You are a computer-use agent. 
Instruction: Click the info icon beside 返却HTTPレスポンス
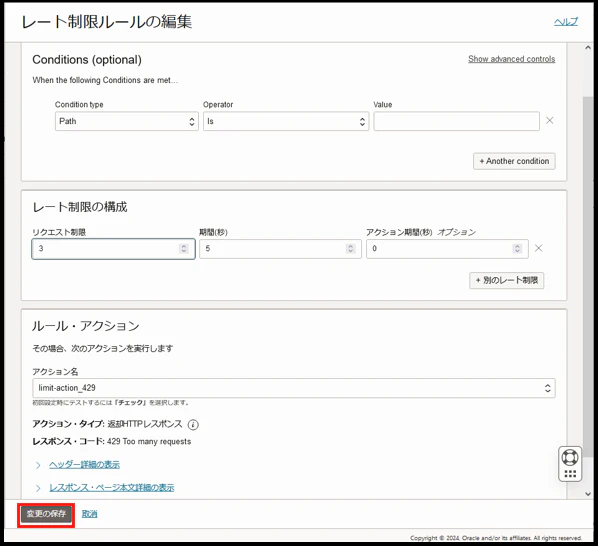pos(193,424)
